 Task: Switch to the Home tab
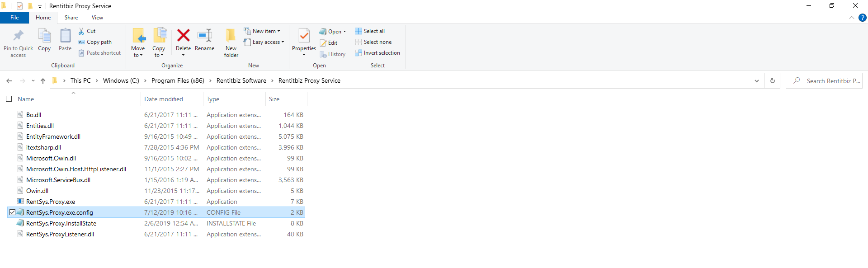click(x=43, y=18)
